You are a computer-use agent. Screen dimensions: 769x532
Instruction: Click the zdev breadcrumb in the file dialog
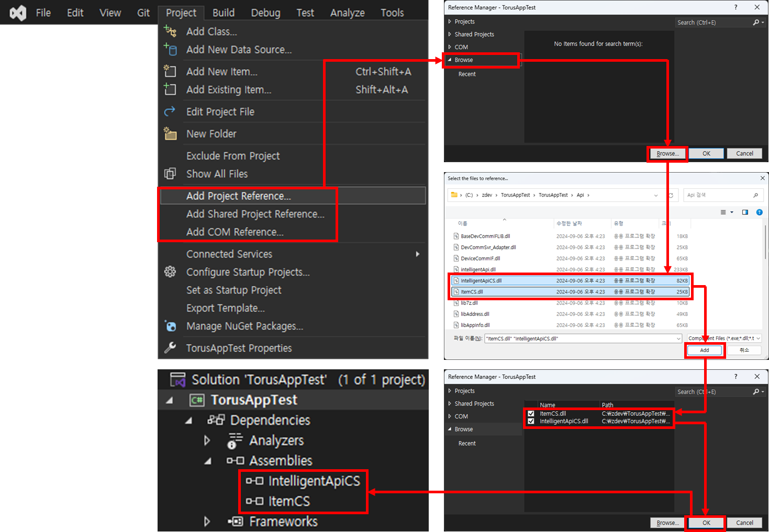click(487, 195)
